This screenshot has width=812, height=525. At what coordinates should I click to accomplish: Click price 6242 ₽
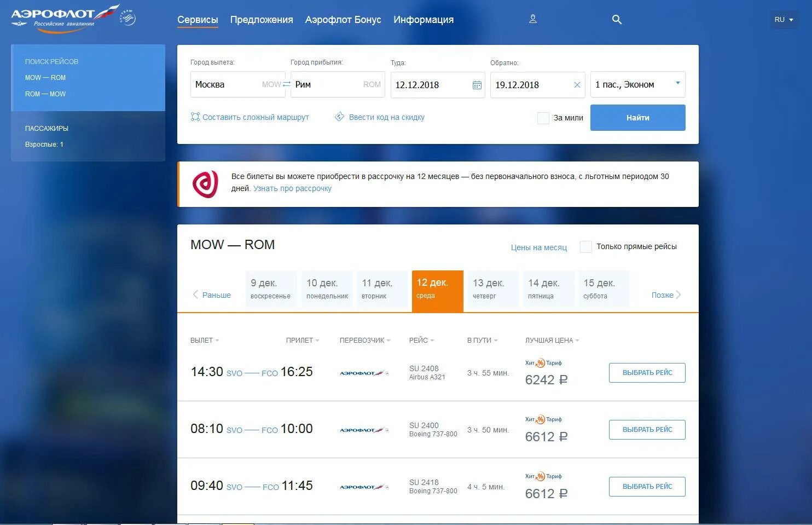547,380
